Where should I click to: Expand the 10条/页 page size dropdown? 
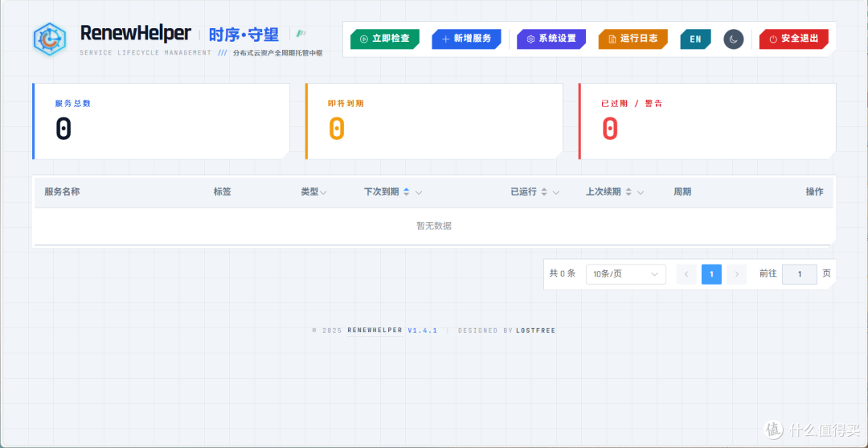(625, 274)
